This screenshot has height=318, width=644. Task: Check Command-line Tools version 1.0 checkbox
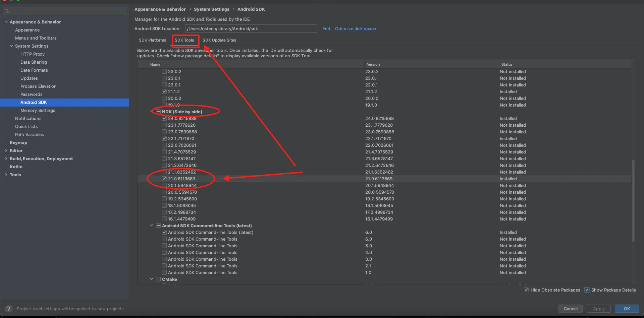point(164,272)
